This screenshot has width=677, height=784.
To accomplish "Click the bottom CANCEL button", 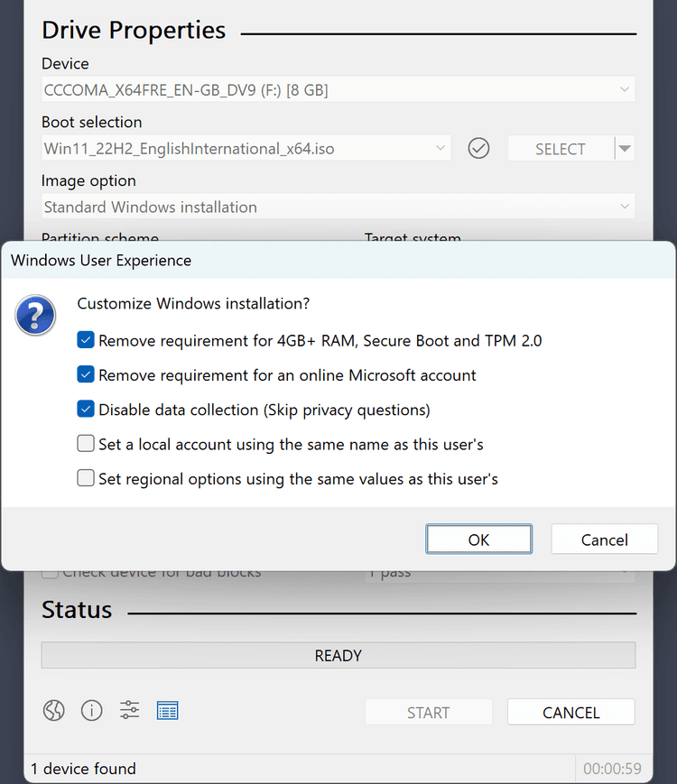I will coord(570,713).
